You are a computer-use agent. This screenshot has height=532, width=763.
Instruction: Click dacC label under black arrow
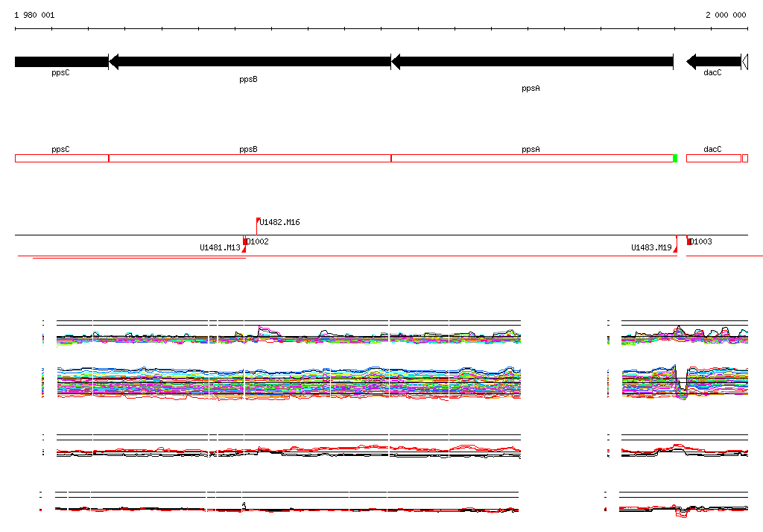[x=712, y=72]
